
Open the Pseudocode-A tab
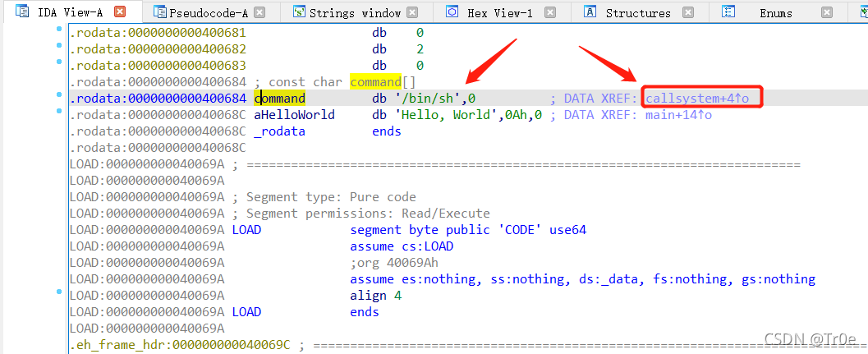pyautogui.click(x=208, y=13)
